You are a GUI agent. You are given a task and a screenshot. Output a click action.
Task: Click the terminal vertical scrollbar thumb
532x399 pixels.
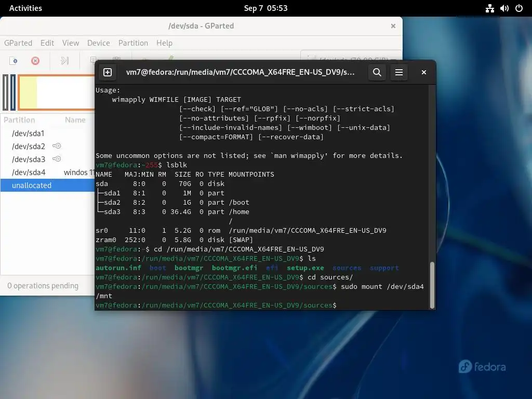point(432,285)
